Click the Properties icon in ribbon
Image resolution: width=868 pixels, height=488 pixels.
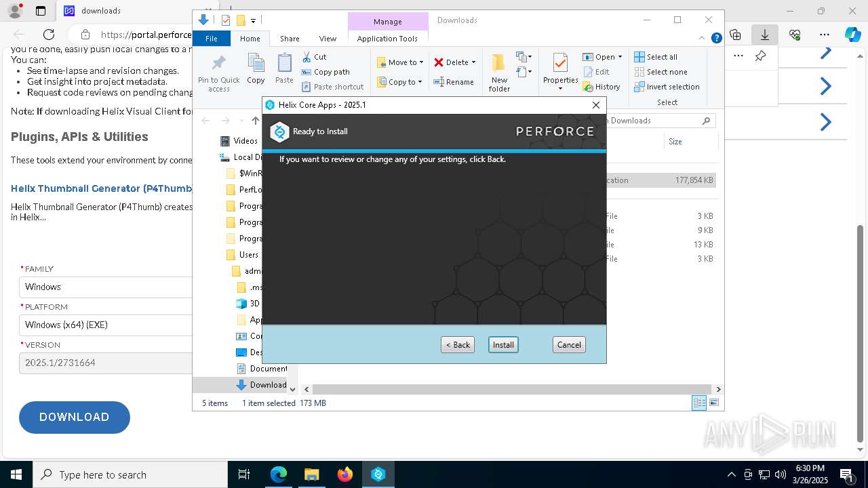(x=560, y=64)
